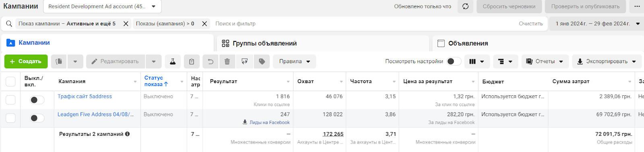Click the duplicate campaign icon

(x=59, y=62)
